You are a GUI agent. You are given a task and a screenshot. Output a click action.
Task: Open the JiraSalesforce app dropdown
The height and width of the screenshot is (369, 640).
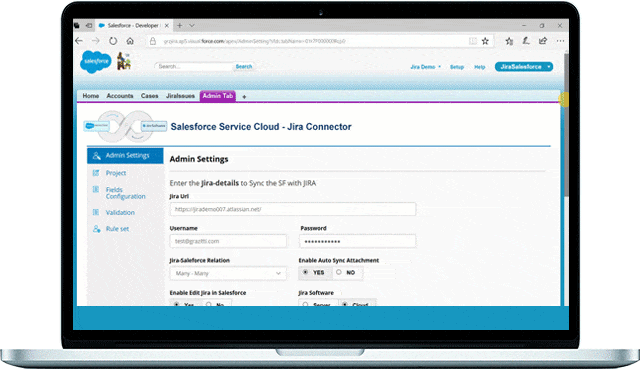(x=524, y=67)
